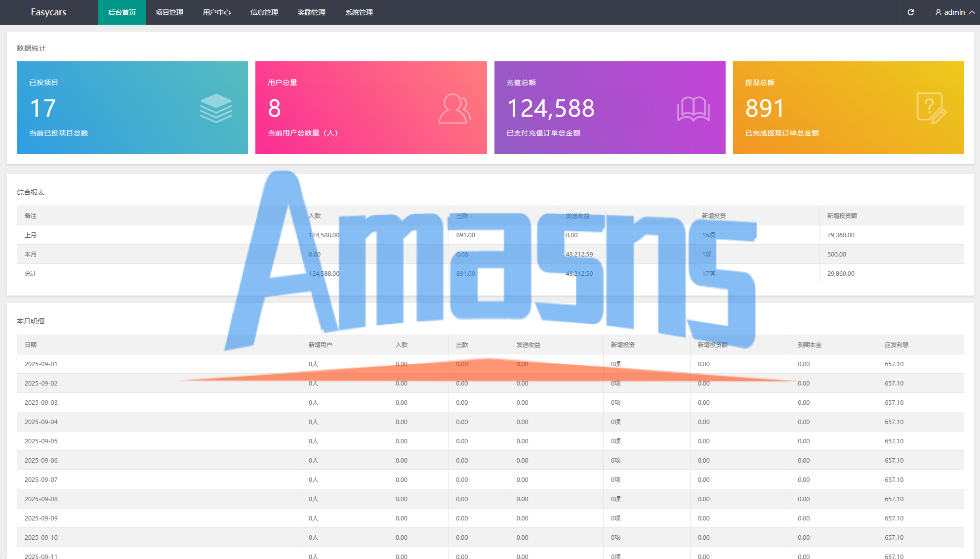Open the 系统管理 menu
This screenshot has height=559, width=980.
point(359,12)
